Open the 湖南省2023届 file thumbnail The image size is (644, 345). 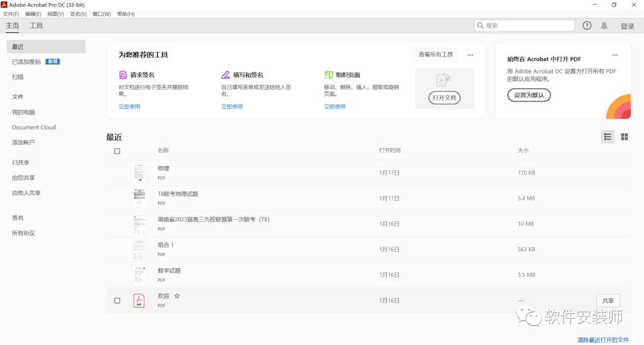coord(139,224)
